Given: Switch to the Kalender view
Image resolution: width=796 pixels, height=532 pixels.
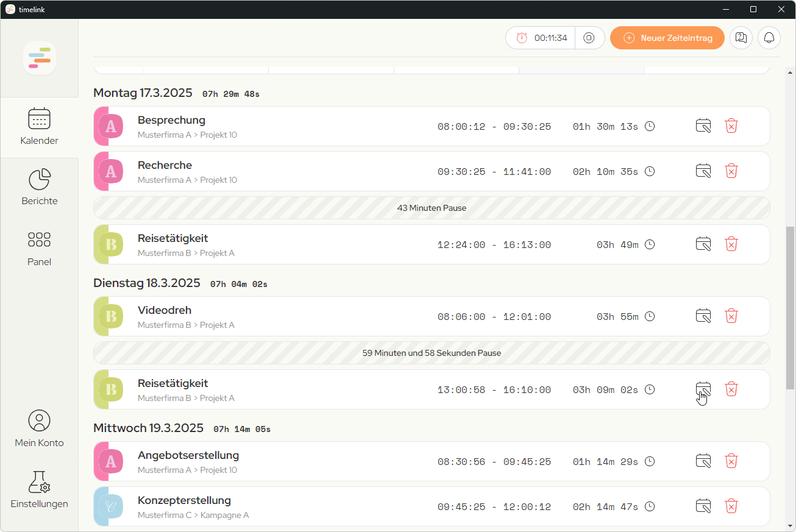Looking at the screenshot, I should [40, 127].
